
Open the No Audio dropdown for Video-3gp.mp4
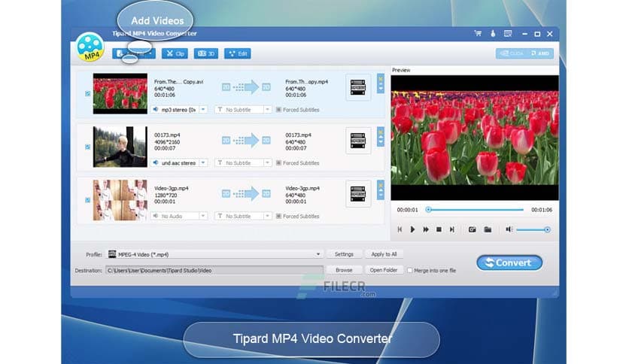pyautogui.click(x=203, y=216)
